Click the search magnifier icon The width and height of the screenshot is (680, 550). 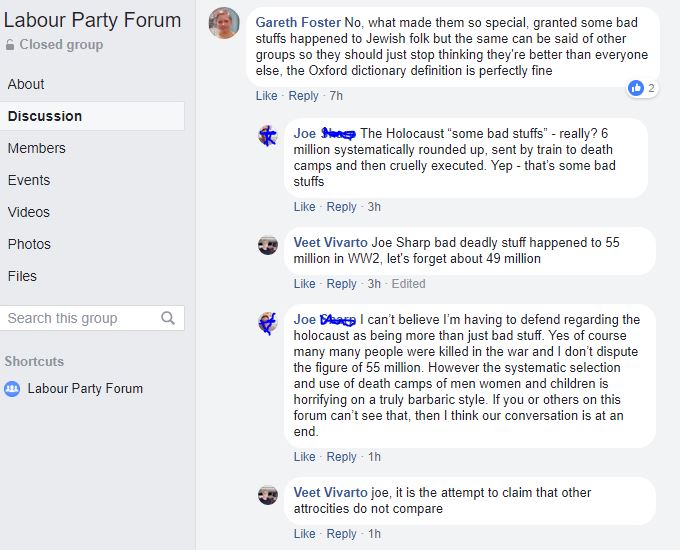168,318
